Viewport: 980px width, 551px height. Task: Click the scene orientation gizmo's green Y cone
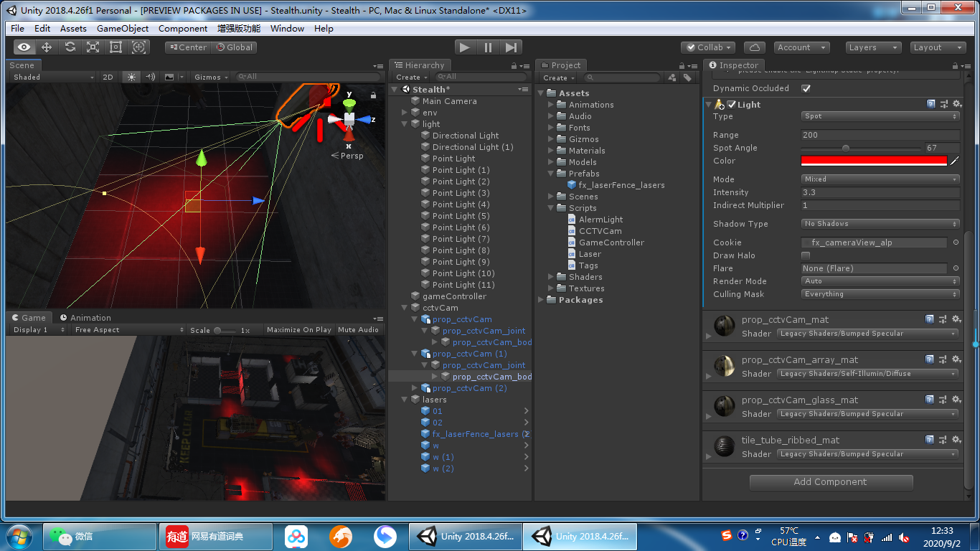point(349,105)
